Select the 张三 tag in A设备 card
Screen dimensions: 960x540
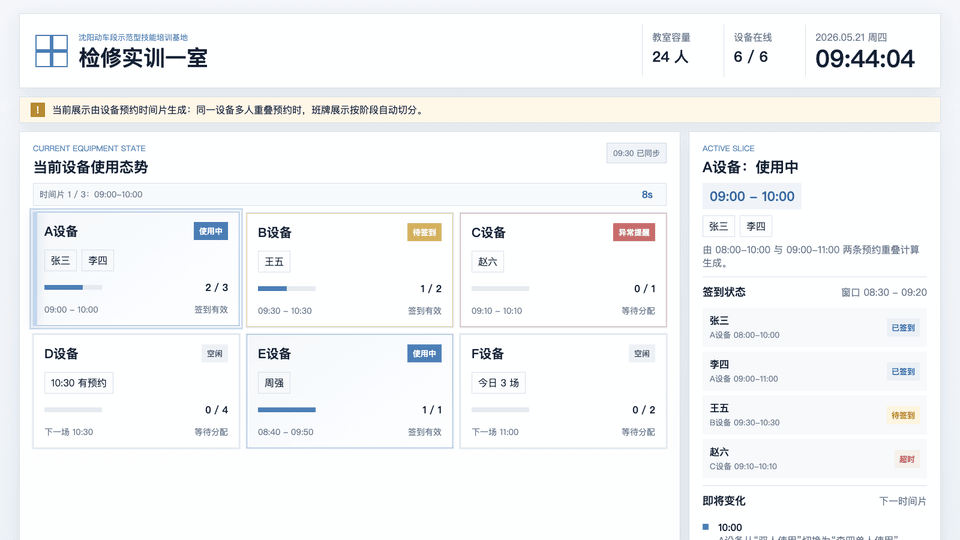click(x=60, y=261)
